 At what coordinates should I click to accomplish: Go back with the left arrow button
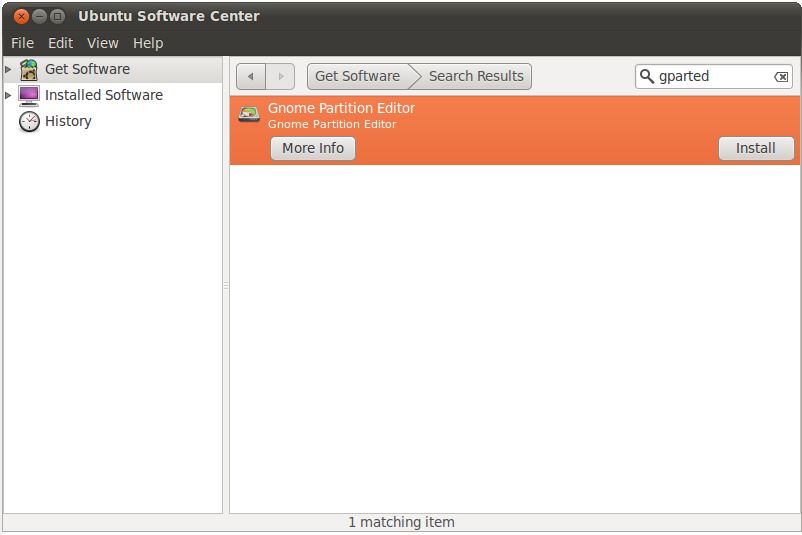tap(250, 77)
